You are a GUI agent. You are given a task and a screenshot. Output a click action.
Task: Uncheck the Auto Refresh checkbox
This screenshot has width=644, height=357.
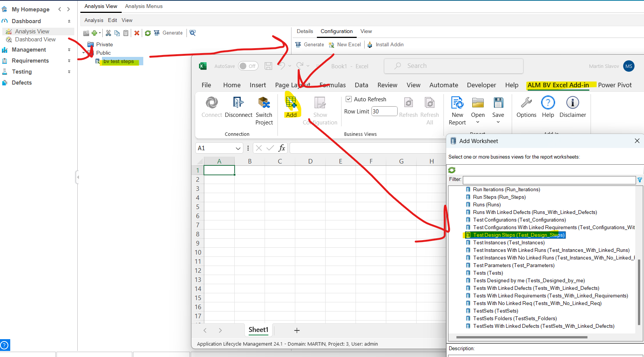click(348, 99)
